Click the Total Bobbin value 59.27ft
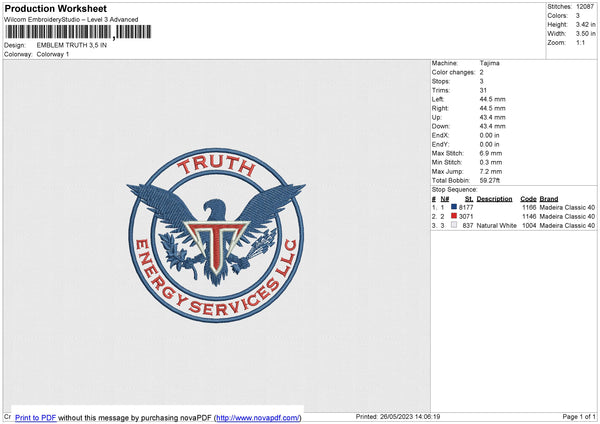 pos(490,180)
